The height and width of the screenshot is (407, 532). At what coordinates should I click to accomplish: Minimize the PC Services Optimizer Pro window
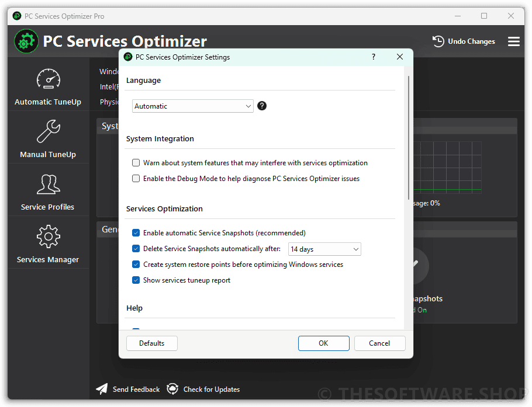pos(458,16)
